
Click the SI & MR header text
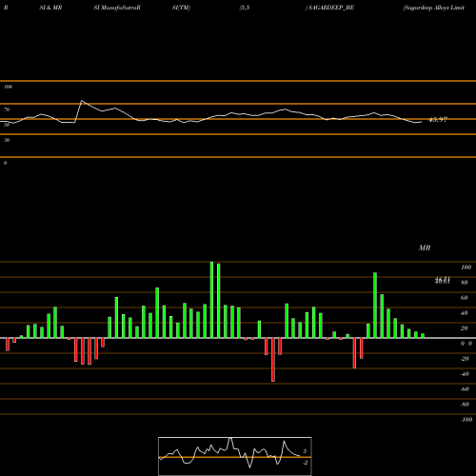point(50,8)
